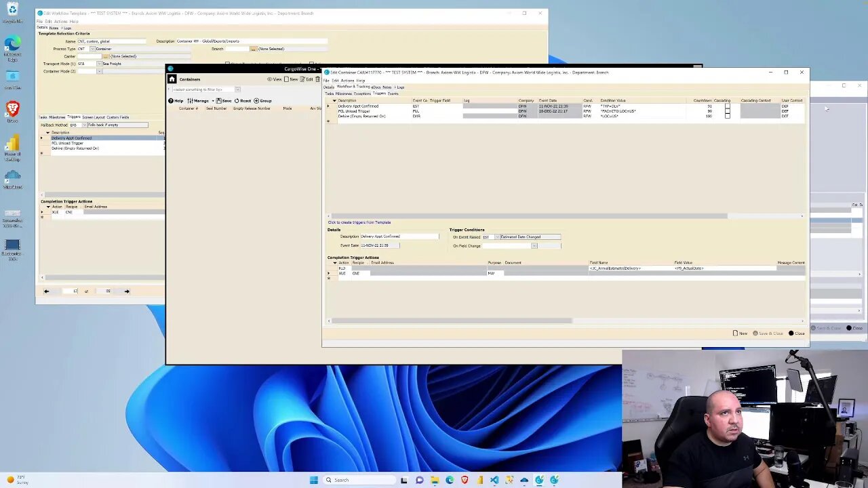
Task: Switch to Events tab in Edit Container
Action: pos(393,94)
